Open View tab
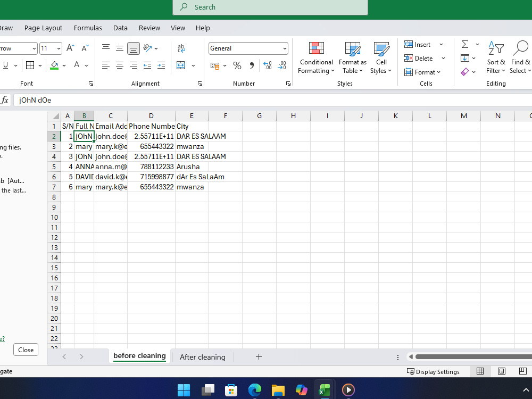The width and height of the screenshot is (532, 399). click(x=178, y=28)
